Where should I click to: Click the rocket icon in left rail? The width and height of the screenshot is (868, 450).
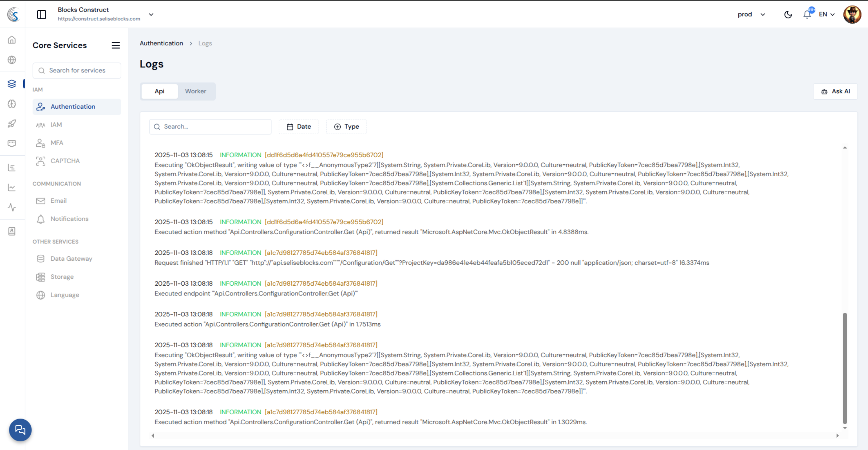tap(12, 123)
